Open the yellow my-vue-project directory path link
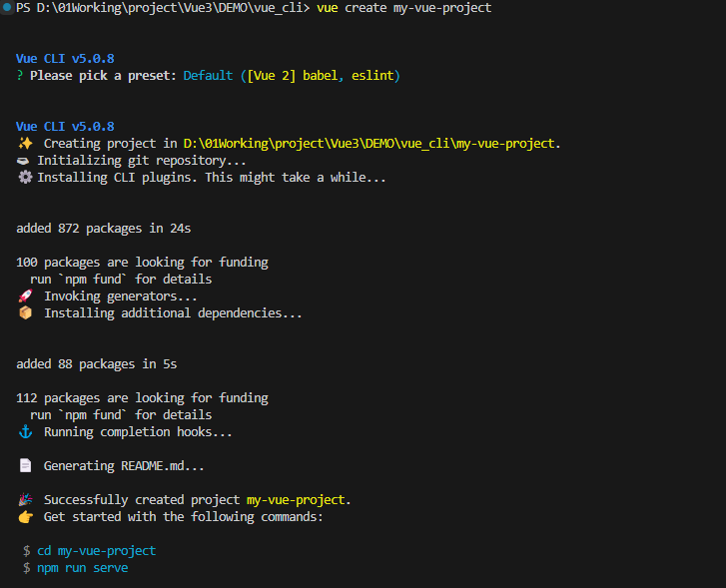 point(371,144)
